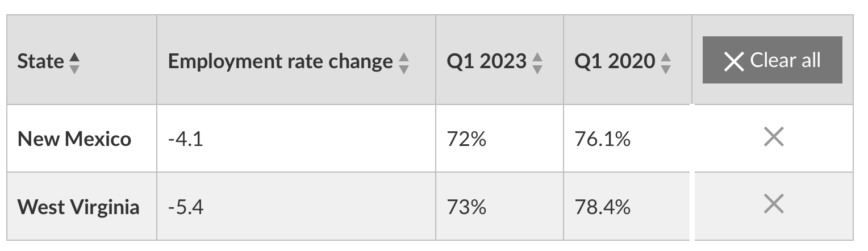Click the -5.4 employment change value
The height and width of the screenshot is (251, 868).
tap(185, 207)
